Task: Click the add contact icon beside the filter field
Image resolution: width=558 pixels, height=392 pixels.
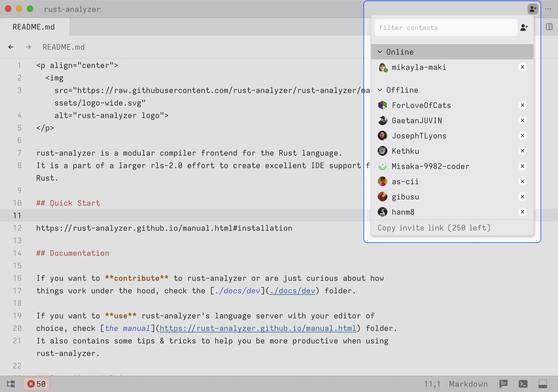Action: [524, 27]
